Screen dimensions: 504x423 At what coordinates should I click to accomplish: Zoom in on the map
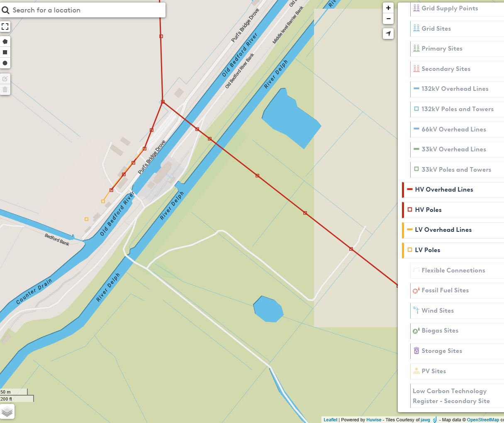(x=388, y=8)
